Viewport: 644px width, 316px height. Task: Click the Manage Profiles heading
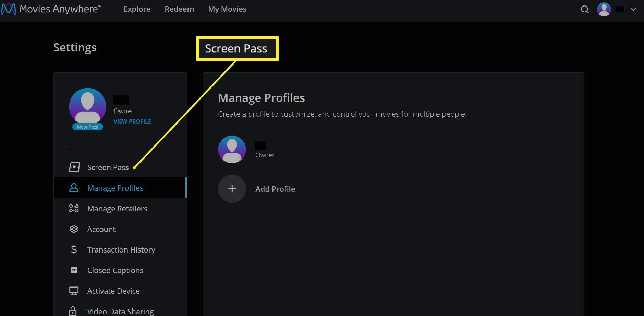coord(262,98)
